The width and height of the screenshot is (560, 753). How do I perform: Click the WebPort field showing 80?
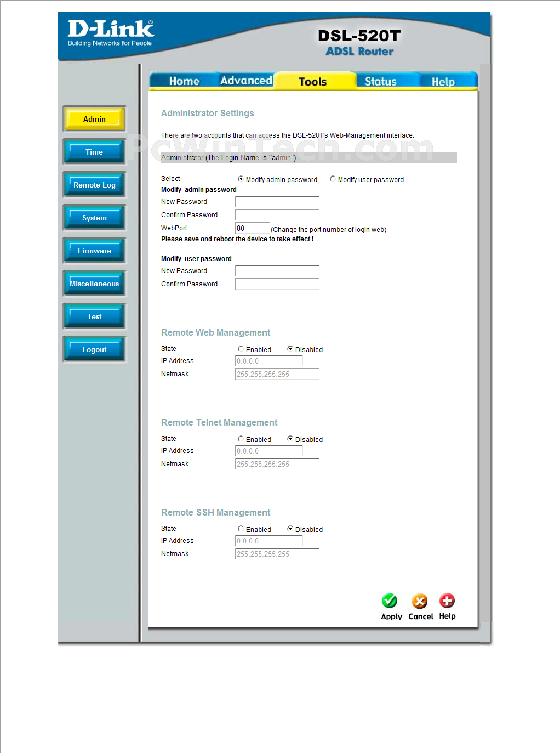tap(253, 228)
